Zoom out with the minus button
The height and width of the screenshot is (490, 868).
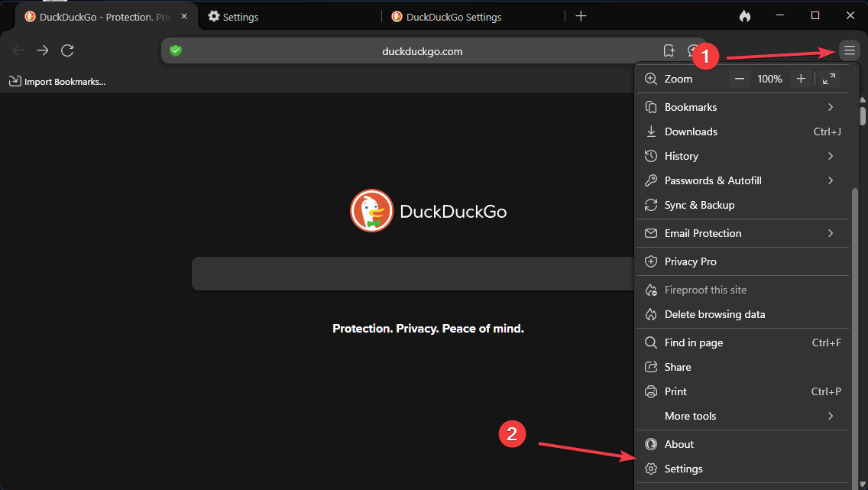pos(739,79)
